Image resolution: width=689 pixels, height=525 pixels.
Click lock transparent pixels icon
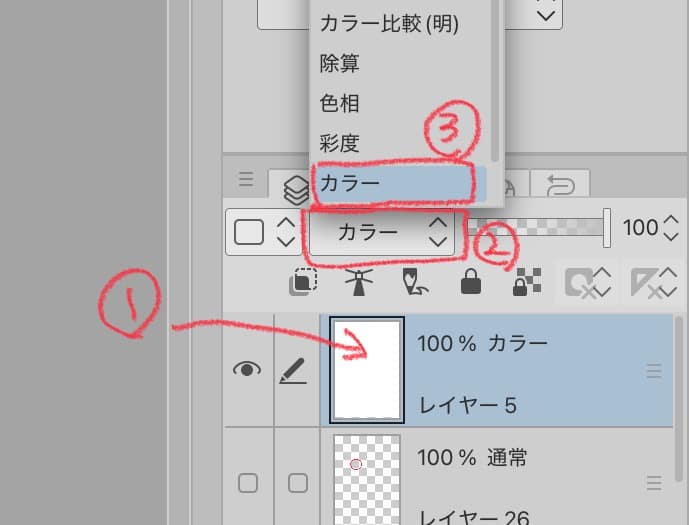(x=525, y=284)
